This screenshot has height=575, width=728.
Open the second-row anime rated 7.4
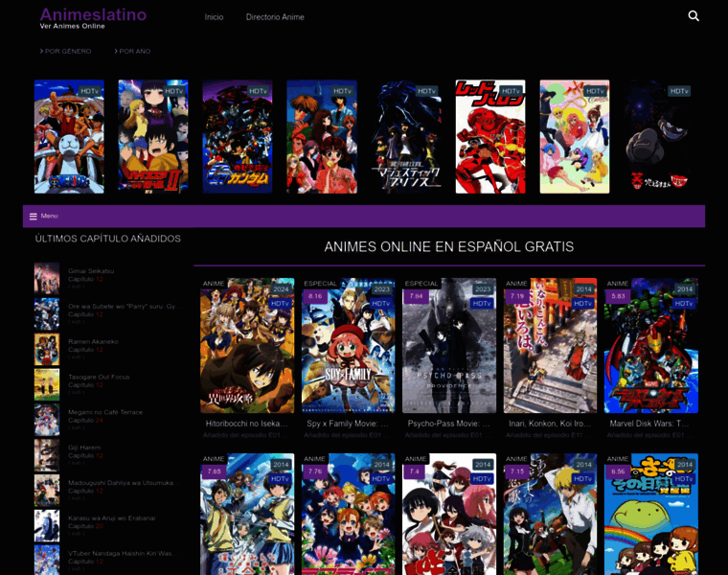(x=449, y=515)
